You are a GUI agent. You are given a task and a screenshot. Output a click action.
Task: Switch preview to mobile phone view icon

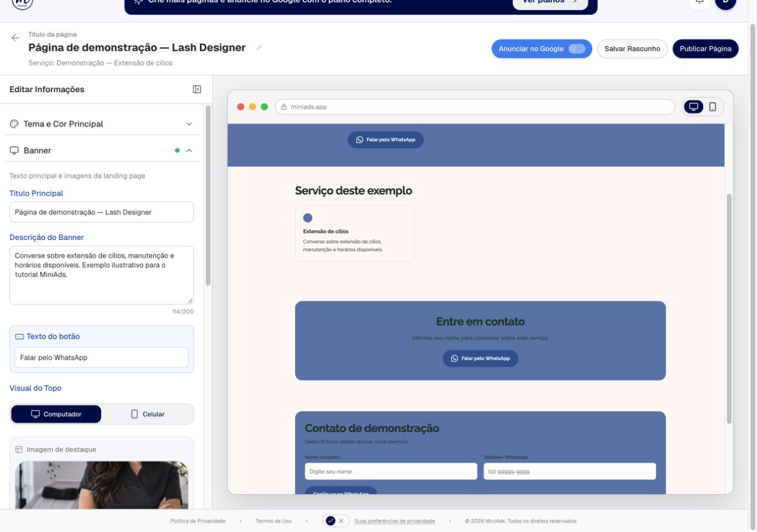pyautogui.click(x=713, y=107)
